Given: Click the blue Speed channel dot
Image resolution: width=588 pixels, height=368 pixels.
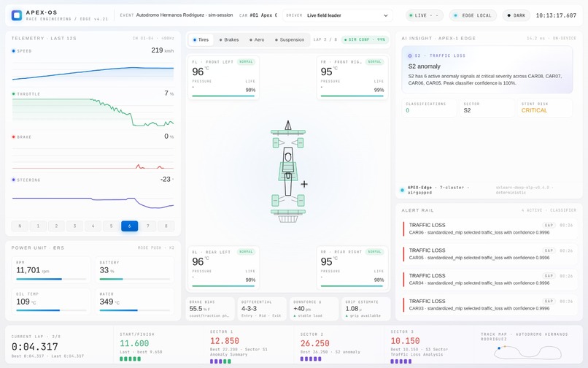Looking at the screenshot, I should pos(14,50).
